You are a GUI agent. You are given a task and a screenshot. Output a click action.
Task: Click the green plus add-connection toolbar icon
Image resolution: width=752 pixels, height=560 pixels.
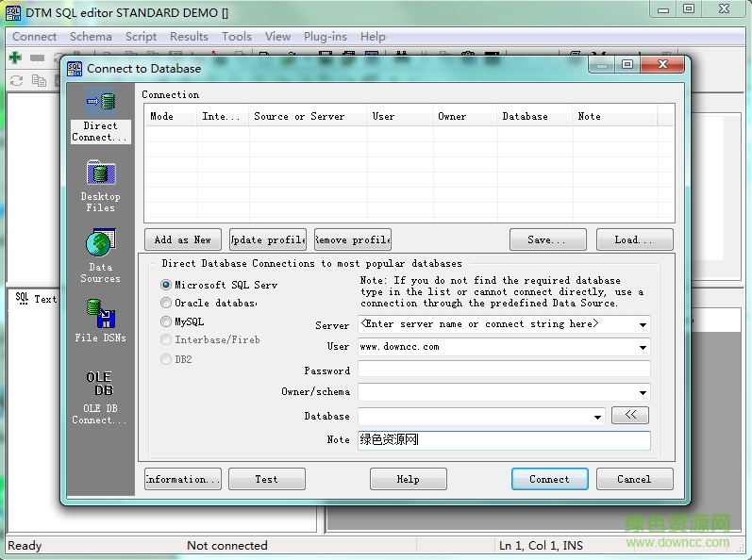[x=15, y=58]
